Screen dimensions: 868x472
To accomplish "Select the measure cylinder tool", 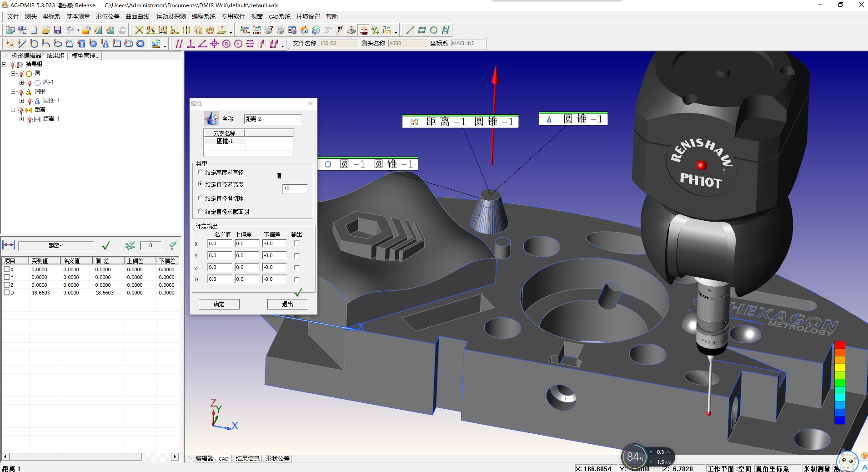I will (x=81, y=44).
